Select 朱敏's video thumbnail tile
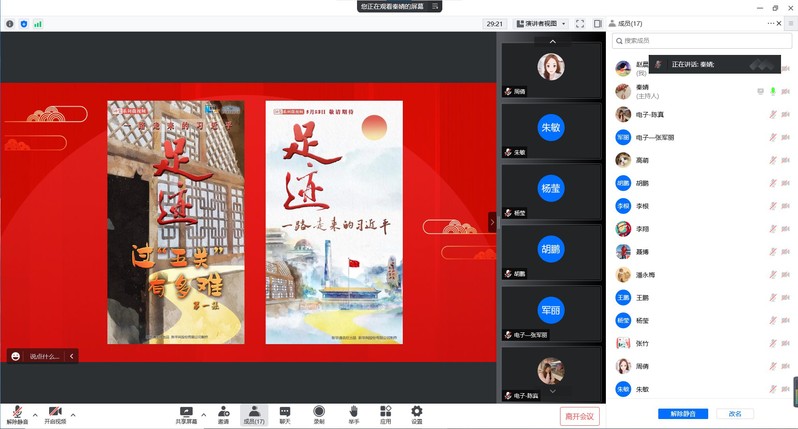Image resolution: width=798 pixels, height=429 pixels. pyautogui.click(x=551, y=131)
